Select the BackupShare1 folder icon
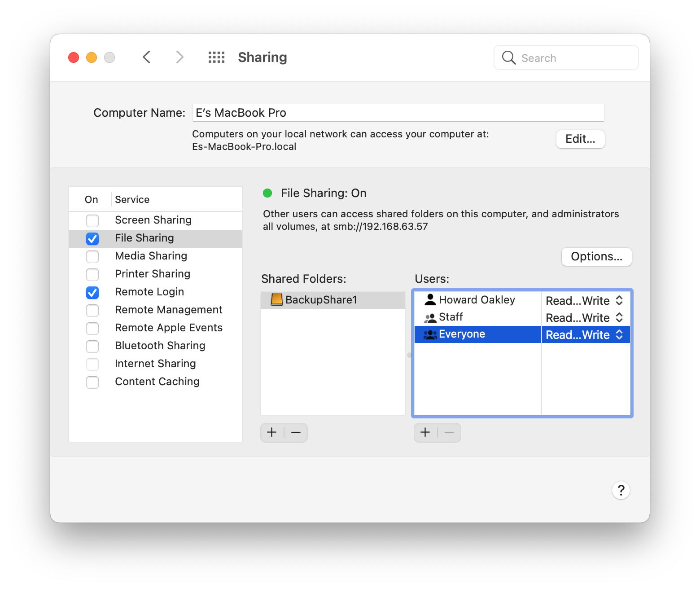 276,299
